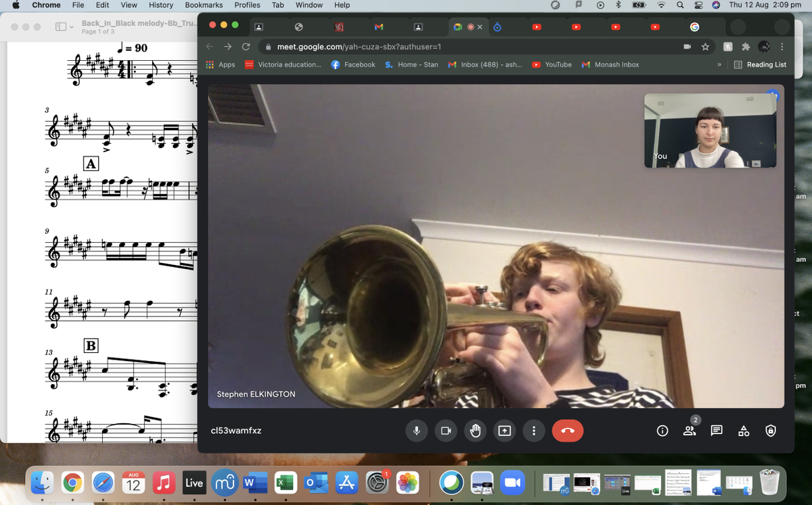Viewport: 812px width, 505px height.
Task: Open Microsoft Word from the Dock
Action: pos(254,483)
